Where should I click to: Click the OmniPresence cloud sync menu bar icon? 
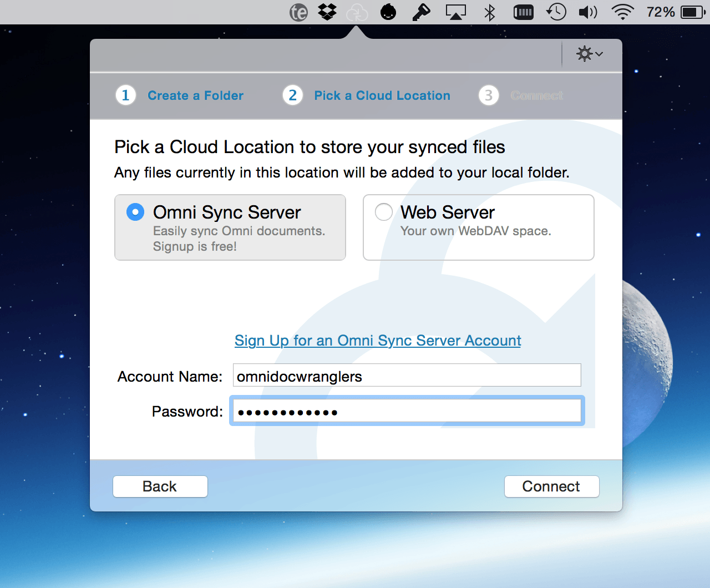pyautogui.click(x=357, y=12)
